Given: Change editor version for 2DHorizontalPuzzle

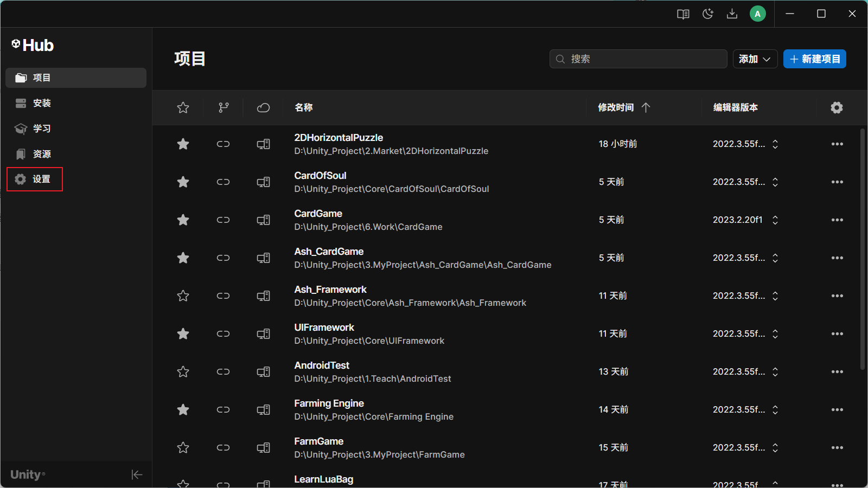Looking at the screenshot, I should (x=775, y=144).
